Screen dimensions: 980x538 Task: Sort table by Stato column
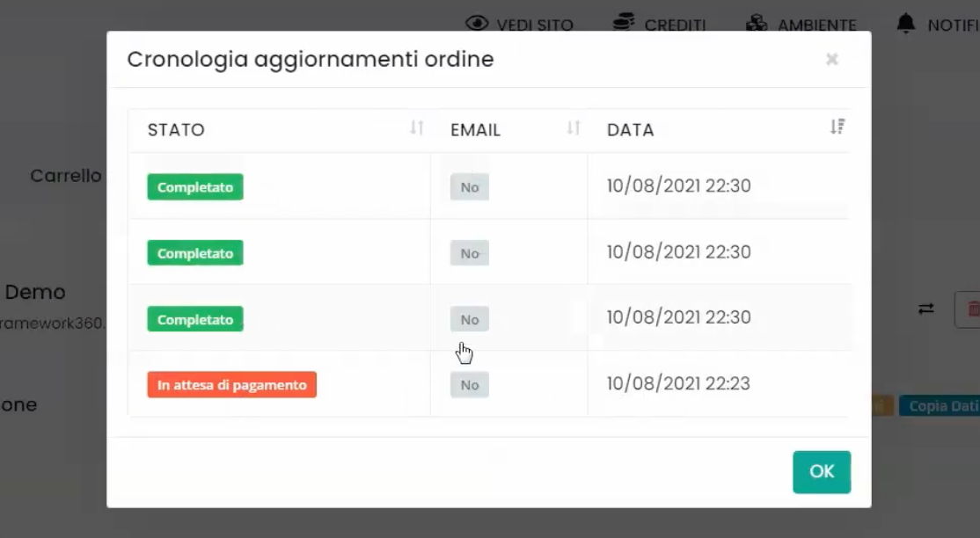pos(417,128)
